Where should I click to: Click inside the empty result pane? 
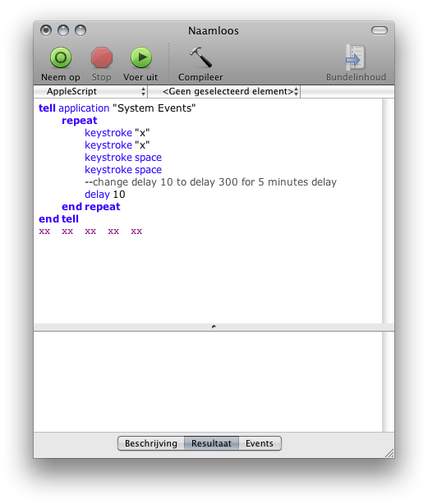coord(208,382)
